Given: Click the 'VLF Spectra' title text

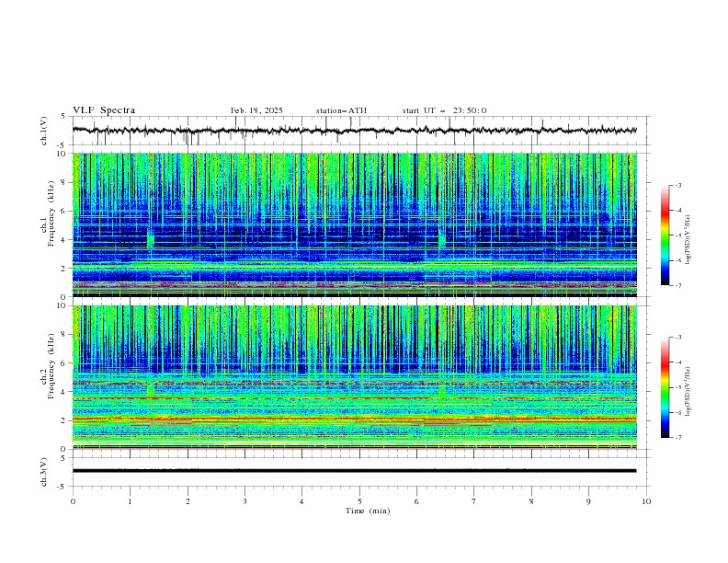Looking at the screenshot, I should (104, 110).
